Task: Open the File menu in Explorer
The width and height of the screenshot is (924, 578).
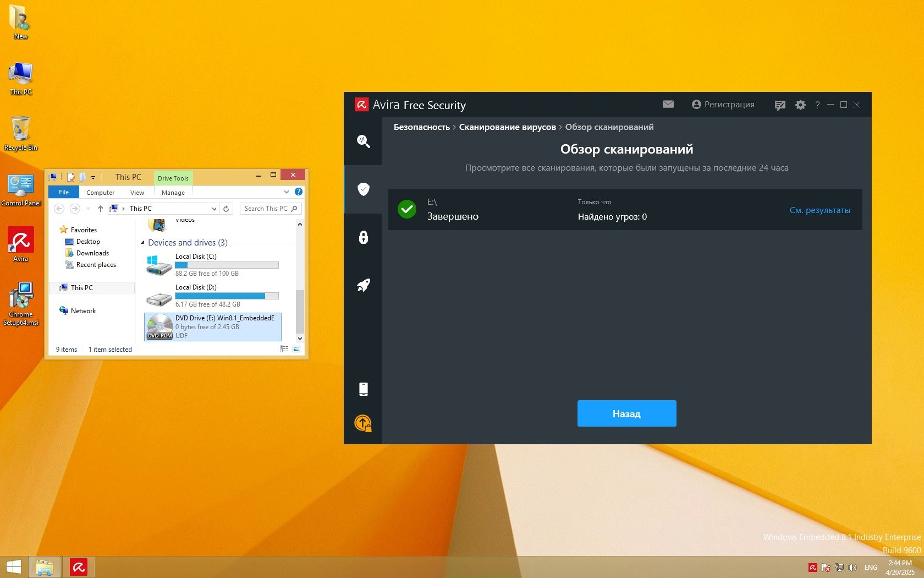Action: click(x=64, y=192)
